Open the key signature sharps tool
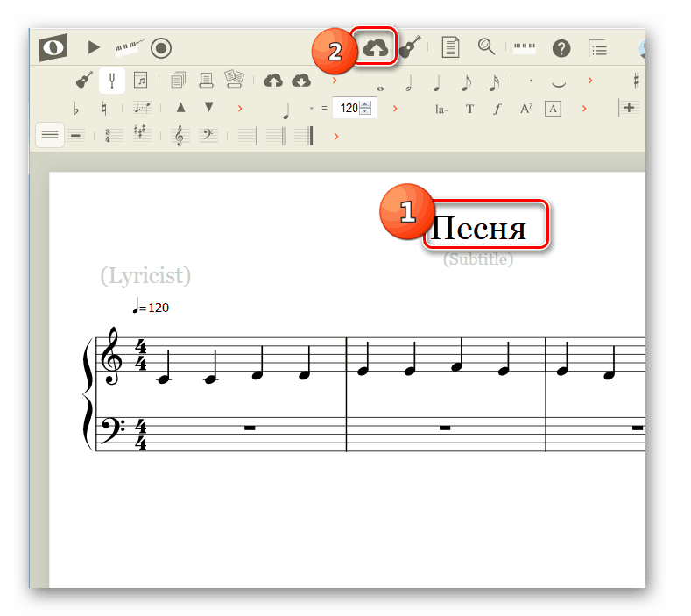This screenshot has height=616, width=691. (141, 132)
